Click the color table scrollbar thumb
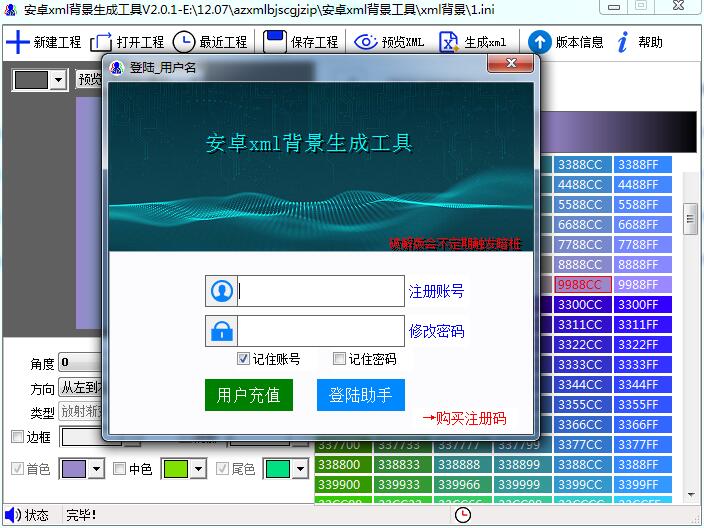The image size is (704, 528). click(x=690, y=219)
